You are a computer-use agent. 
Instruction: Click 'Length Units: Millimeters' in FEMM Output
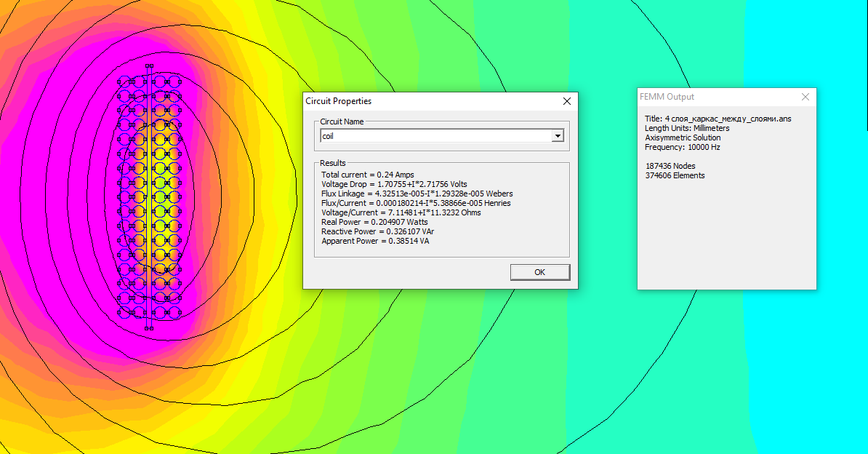687,128
